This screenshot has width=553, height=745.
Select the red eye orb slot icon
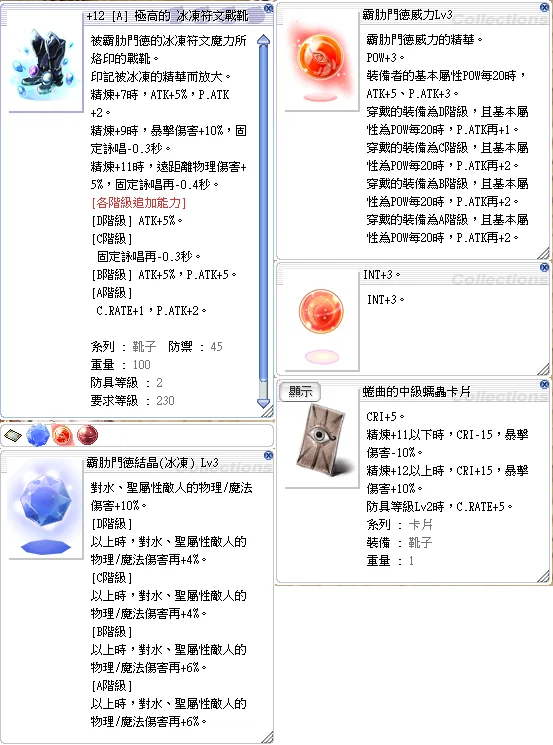pyautogui.click(x=62, y=435)
